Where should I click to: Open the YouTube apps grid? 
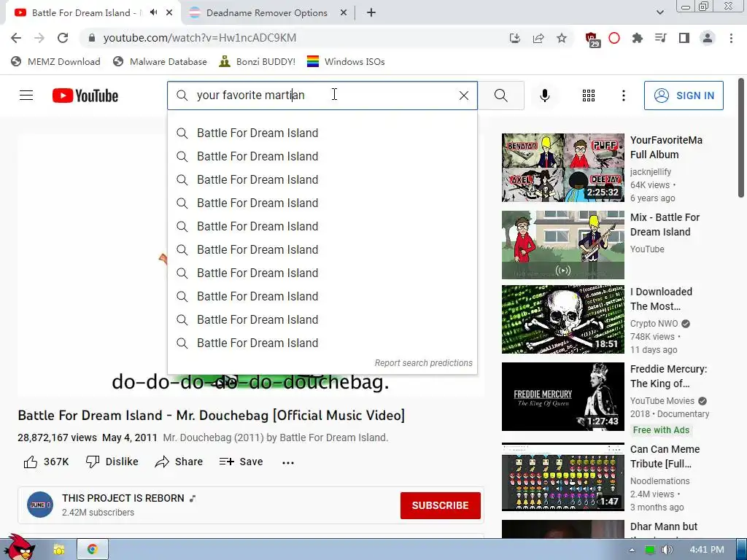(589, 96)
